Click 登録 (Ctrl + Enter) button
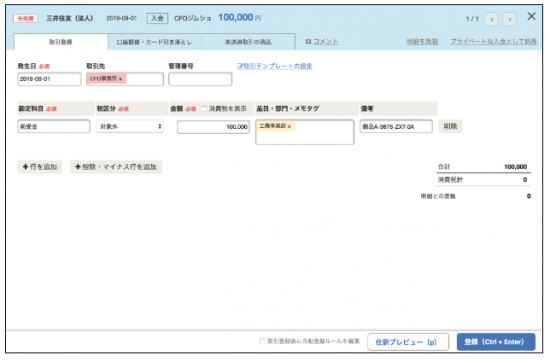Image resolution: width=550 pixels, height=361 pixels. pyautogui.click(x=496, y=342)
